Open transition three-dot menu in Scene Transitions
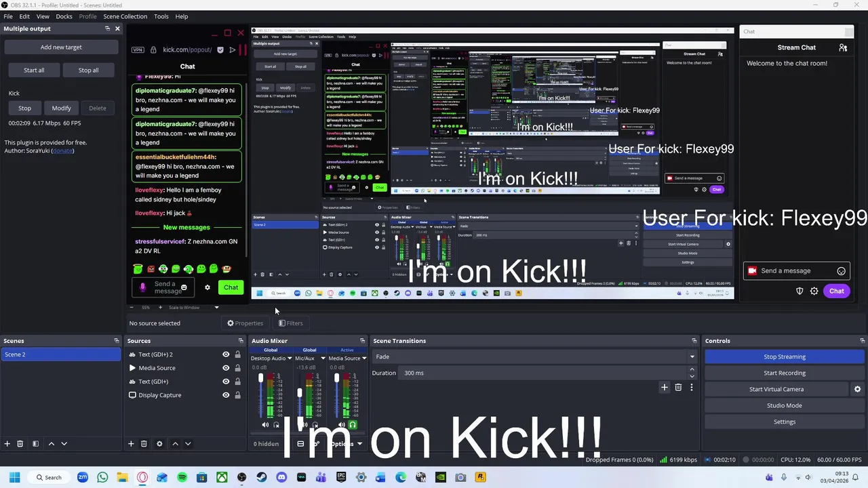 click(692, 388)
